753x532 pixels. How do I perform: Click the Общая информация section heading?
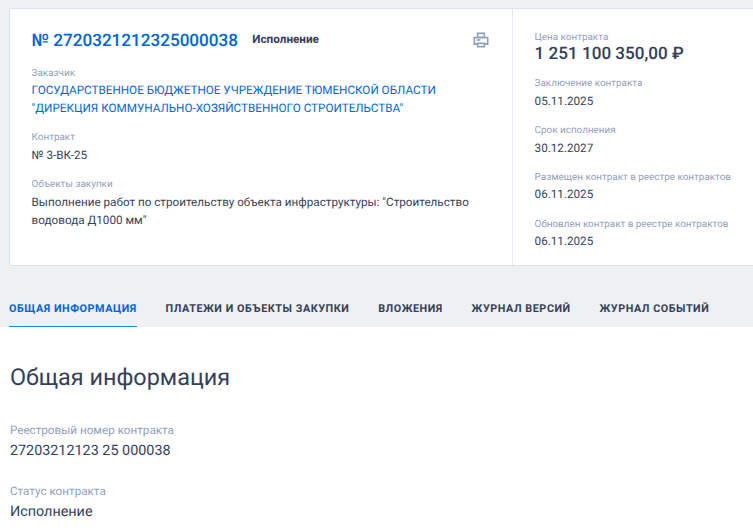120,377
